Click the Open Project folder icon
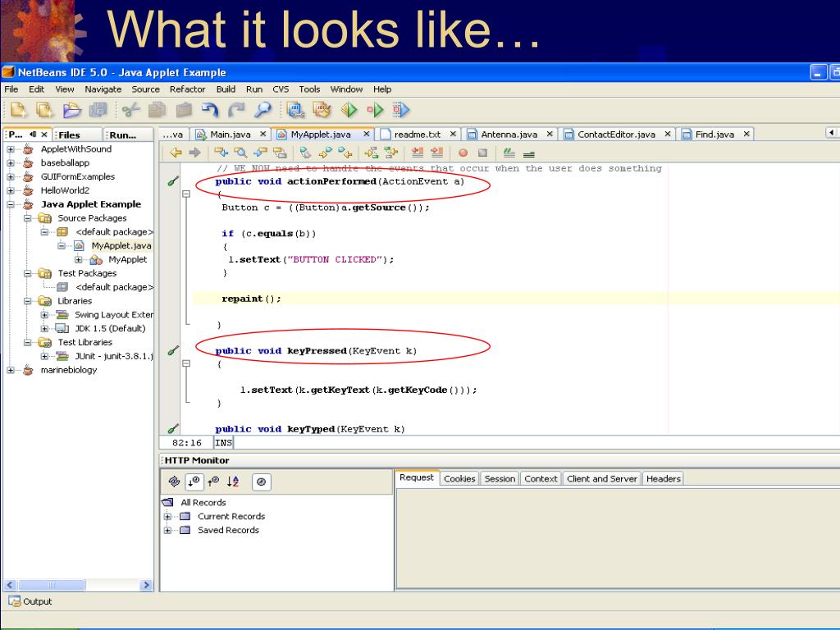Viewport: 840px width, 630px height. click(x=72, y=111)
